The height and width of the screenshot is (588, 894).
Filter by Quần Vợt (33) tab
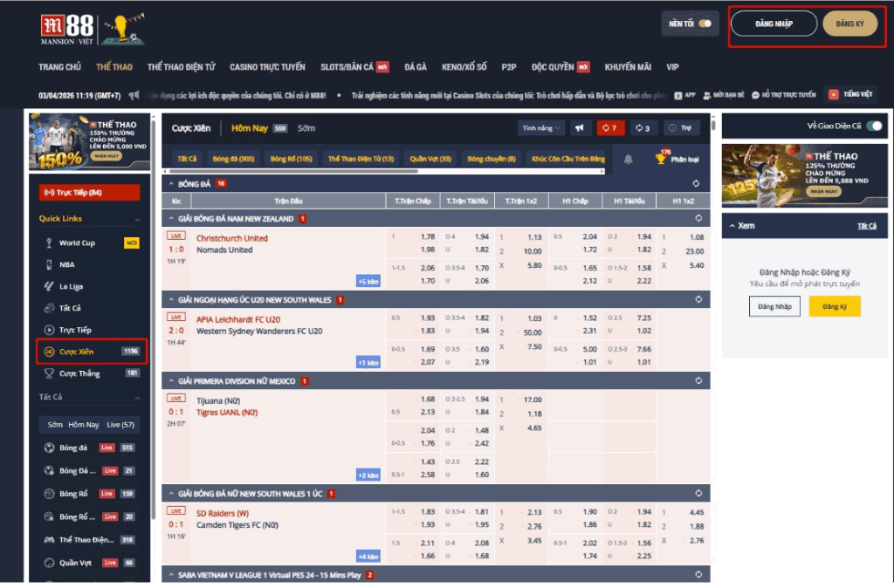(x=430, y=159)
